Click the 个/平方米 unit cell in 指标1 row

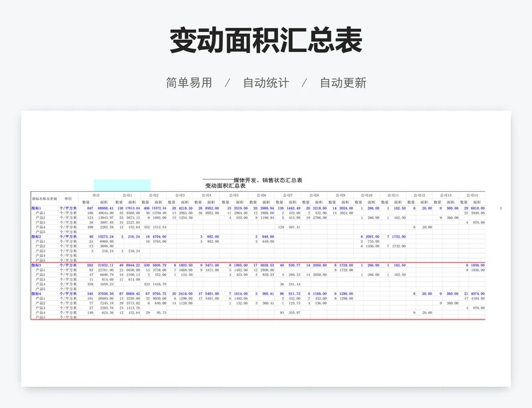[68, 208]
